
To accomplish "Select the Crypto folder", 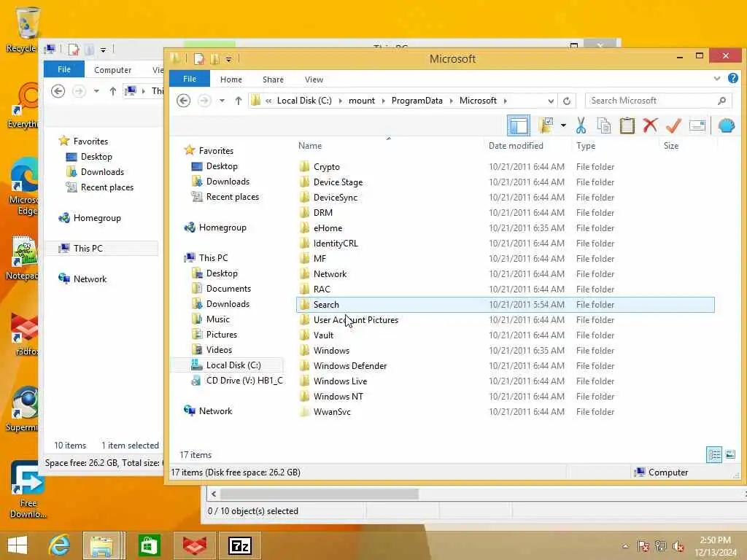I will [506, 167].
